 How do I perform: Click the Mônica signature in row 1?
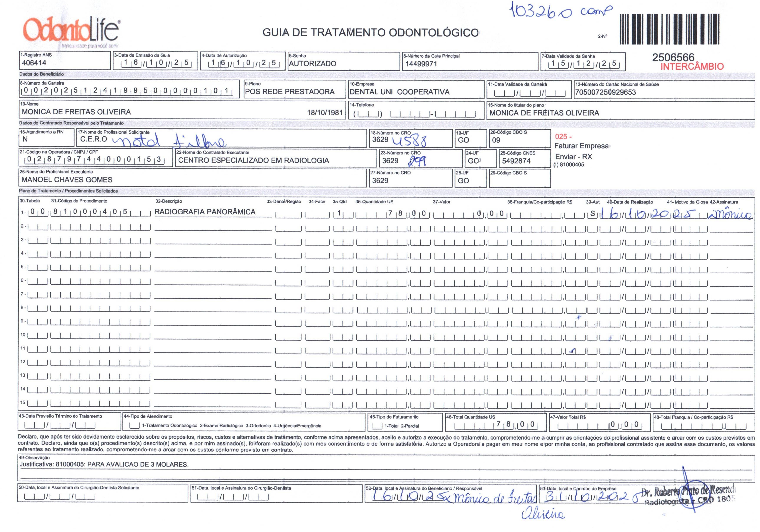[730, 214]
